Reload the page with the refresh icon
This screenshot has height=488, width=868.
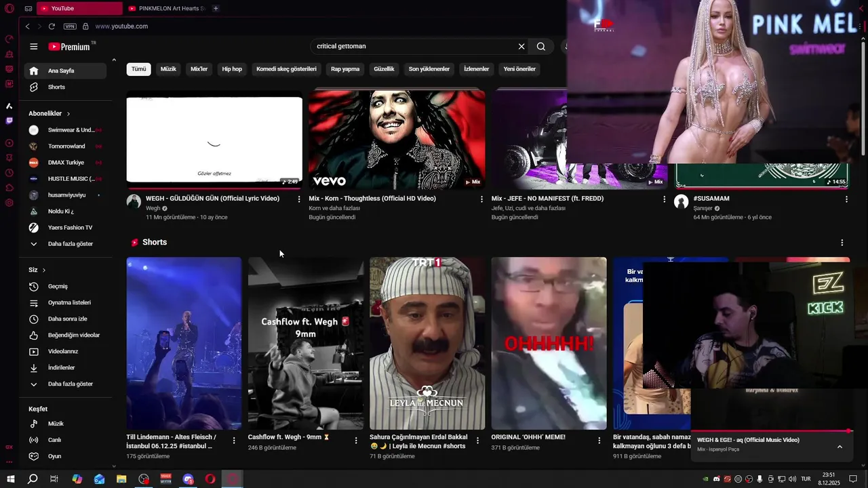pyautogui.click(x=52, y=26)
